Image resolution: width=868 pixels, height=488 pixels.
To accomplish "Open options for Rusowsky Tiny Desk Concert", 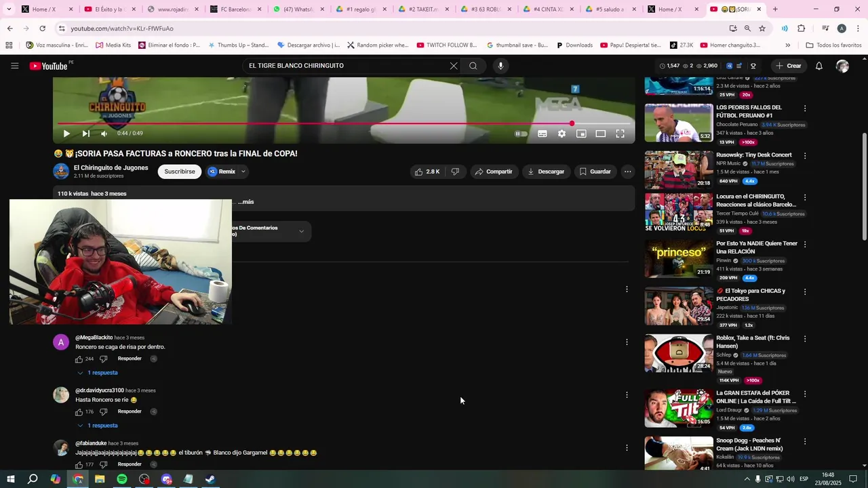I will point(805,156).
